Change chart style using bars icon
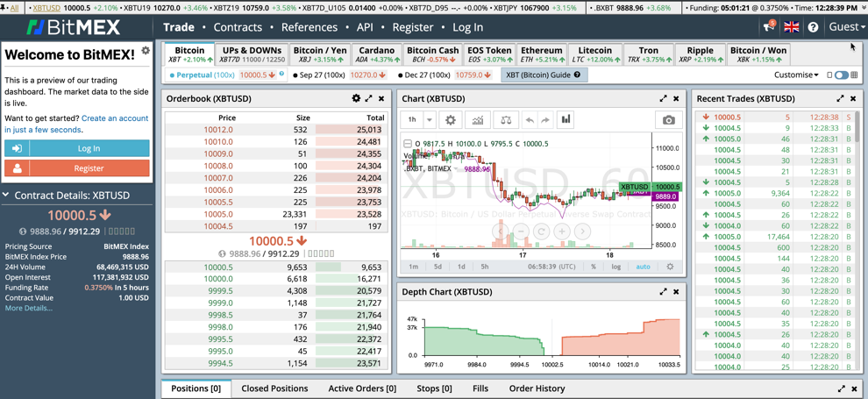The image size is (868, 399). 566,120
